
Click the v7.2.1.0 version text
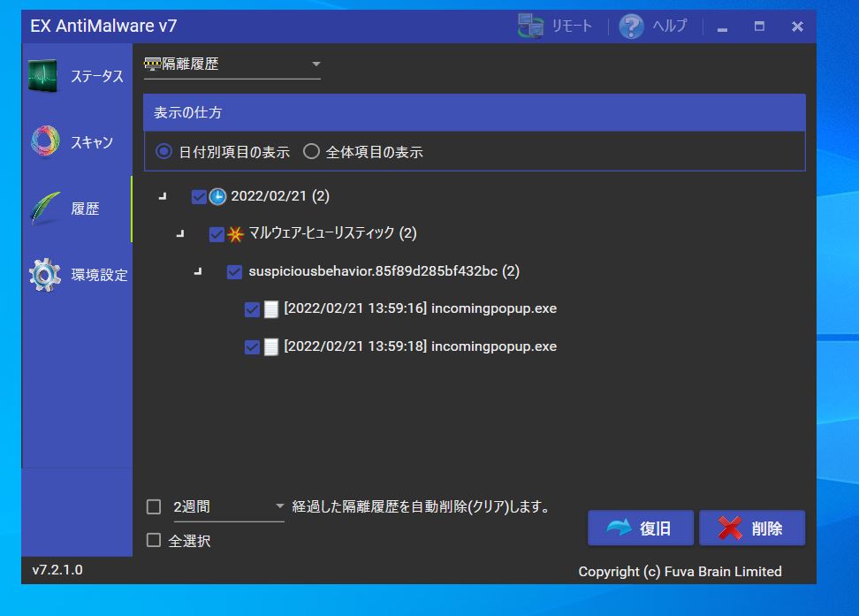tap(57, 570)
